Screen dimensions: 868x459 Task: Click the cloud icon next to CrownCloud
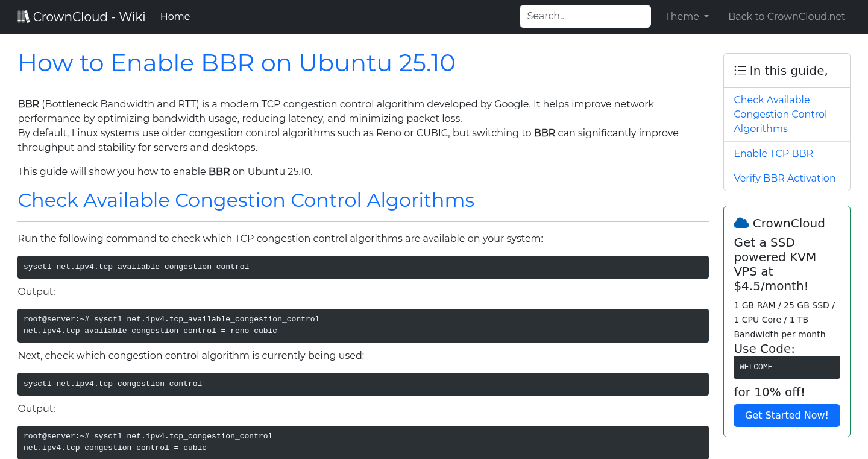pyautogui.click(x=741, y=223)
